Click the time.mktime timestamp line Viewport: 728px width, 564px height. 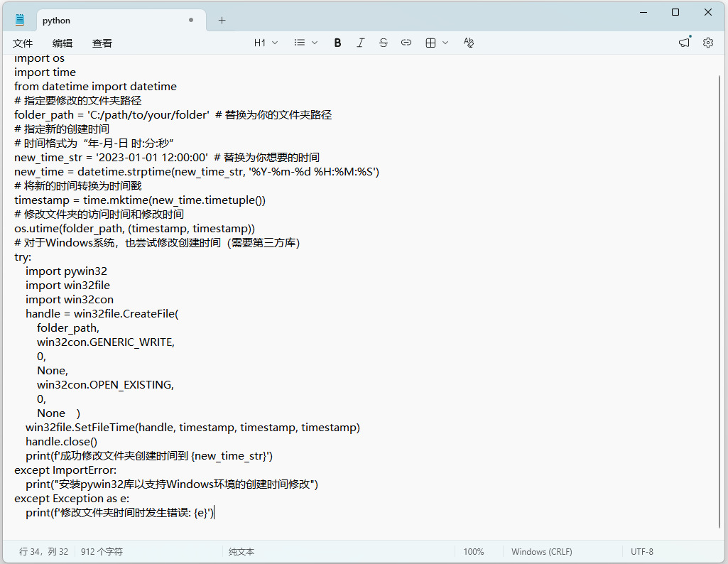[x=140, y=200]
